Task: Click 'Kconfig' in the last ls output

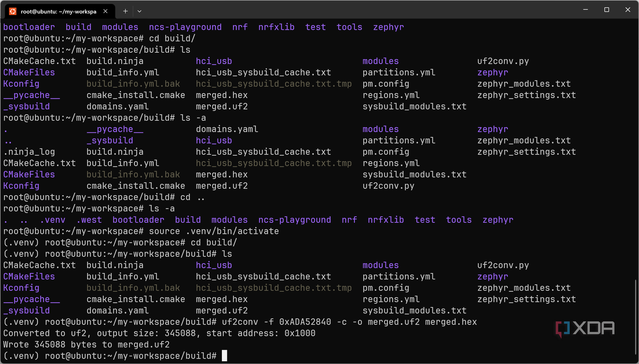Action: (21, 288)
